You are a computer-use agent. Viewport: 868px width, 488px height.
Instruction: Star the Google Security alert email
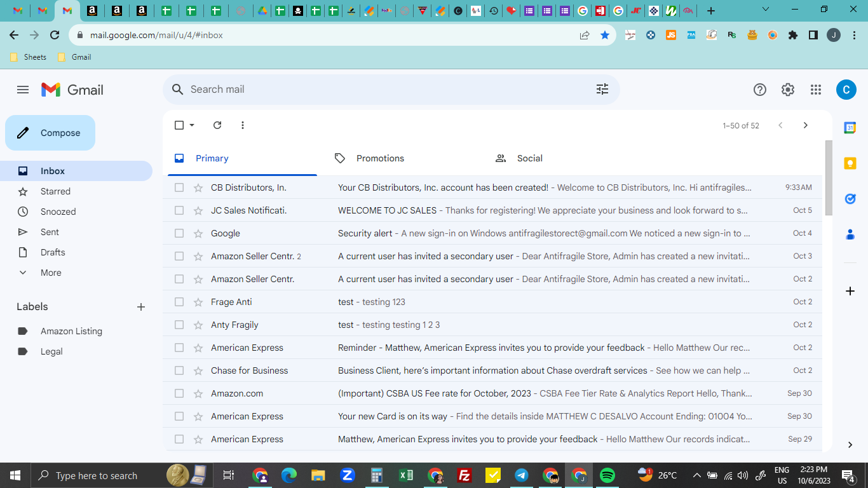pyautogui.click(x=198, y=233)
